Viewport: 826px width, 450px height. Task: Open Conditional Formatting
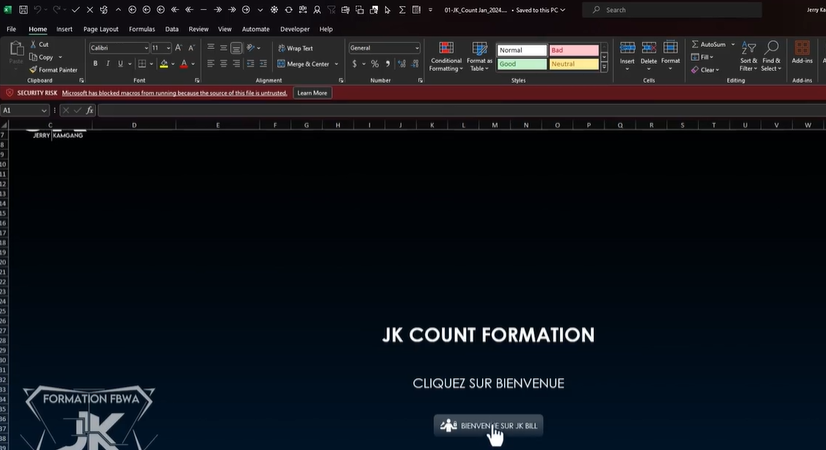click(x=446, y=56)
